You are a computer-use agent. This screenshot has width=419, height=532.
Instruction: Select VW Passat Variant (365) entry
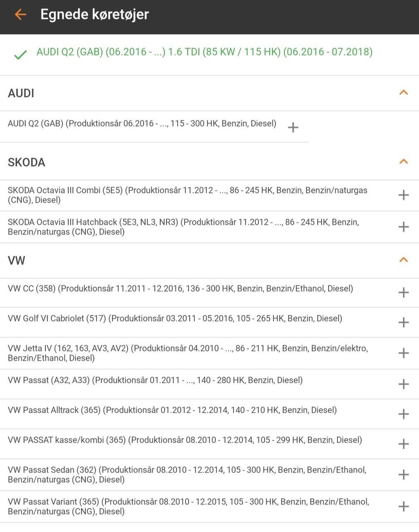click(x=188, y=507)
